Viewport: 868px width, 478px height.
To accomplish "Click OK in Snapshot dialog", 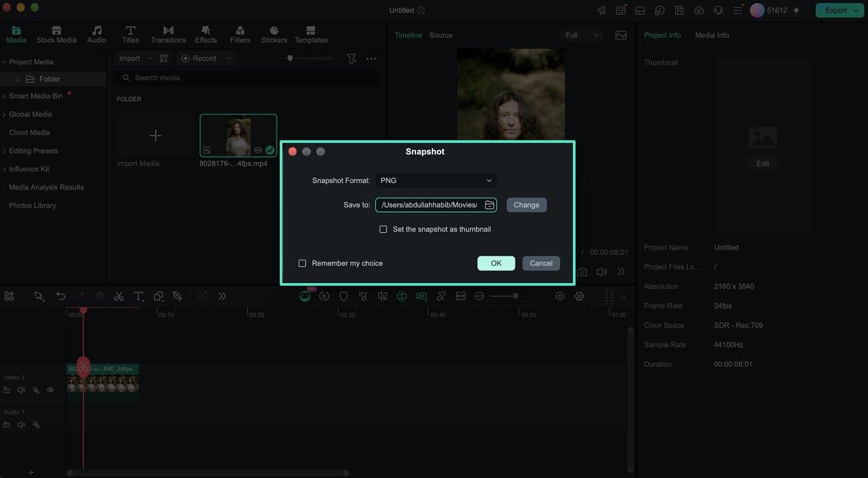I will point(496,263).
